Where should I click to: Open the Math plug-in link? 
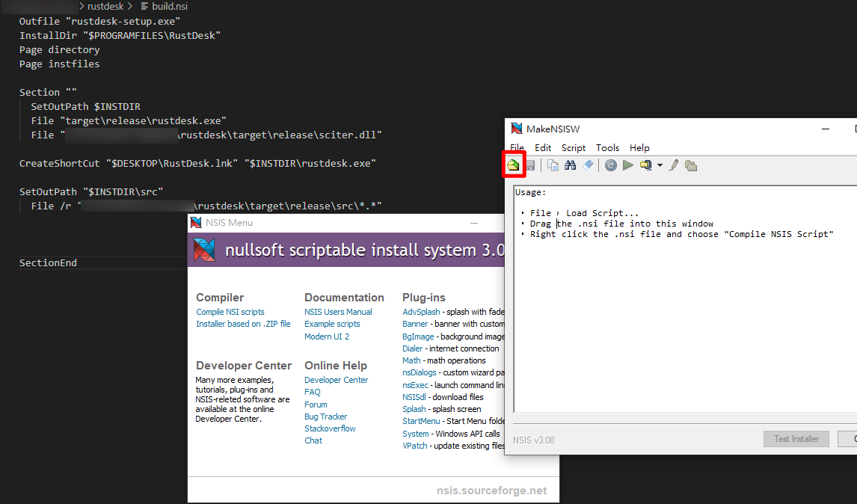click(x=411, y=360)
